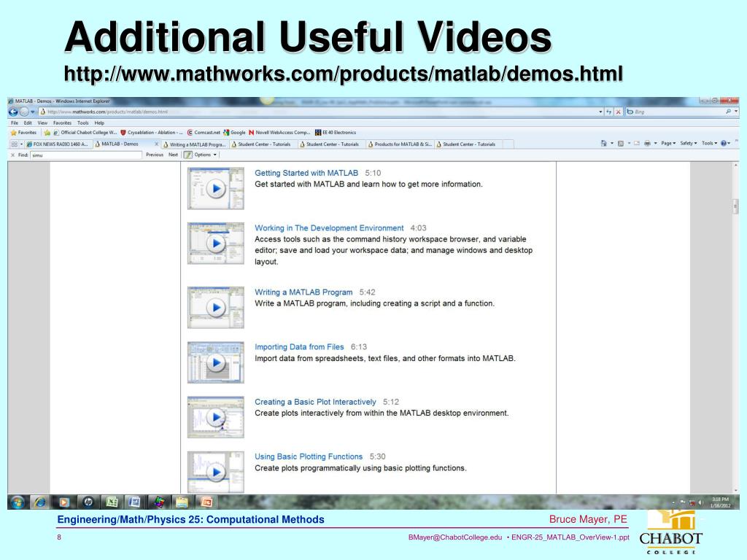747x560 pixels.
Task: Switch to Products for MATLAB & Simulink tab
Action: coord(399,144)
